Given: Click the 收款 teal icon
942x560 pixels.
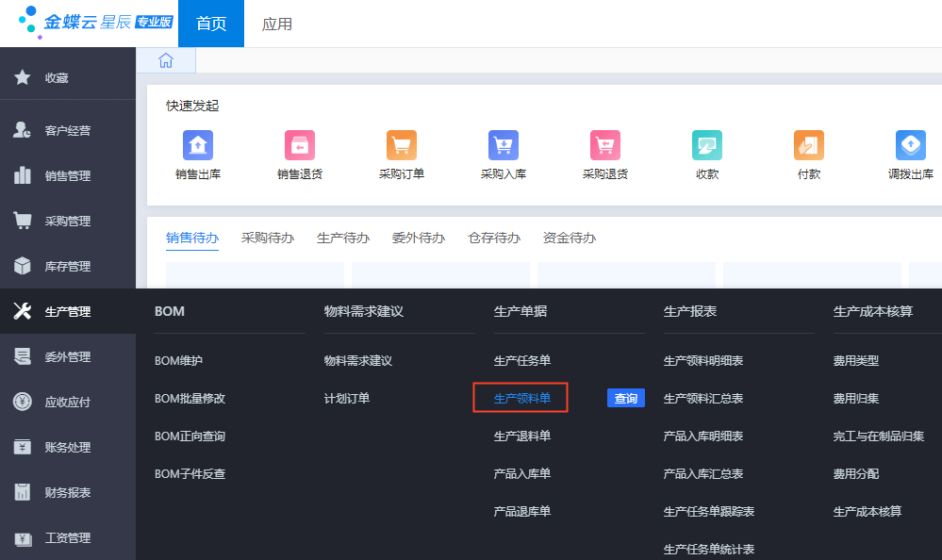Looking at the screenshot, I should 707,145.
